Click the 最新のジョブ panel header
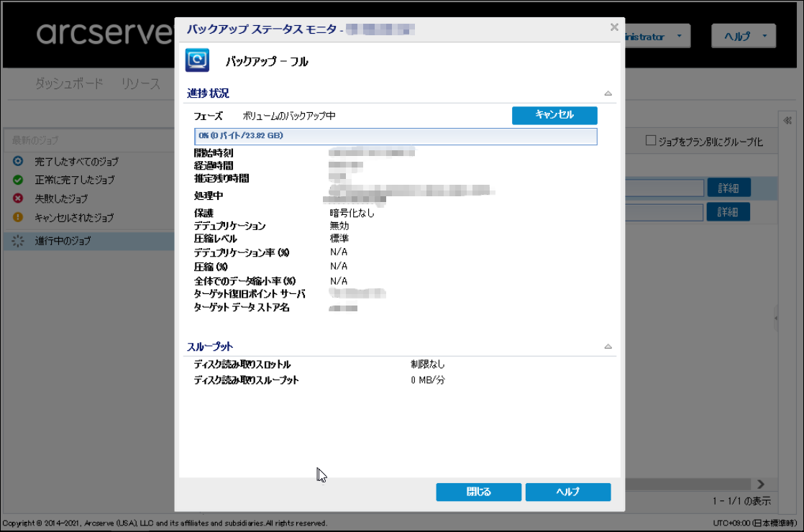The width and height of the screenshot is (804, 532). click(88, 140)
